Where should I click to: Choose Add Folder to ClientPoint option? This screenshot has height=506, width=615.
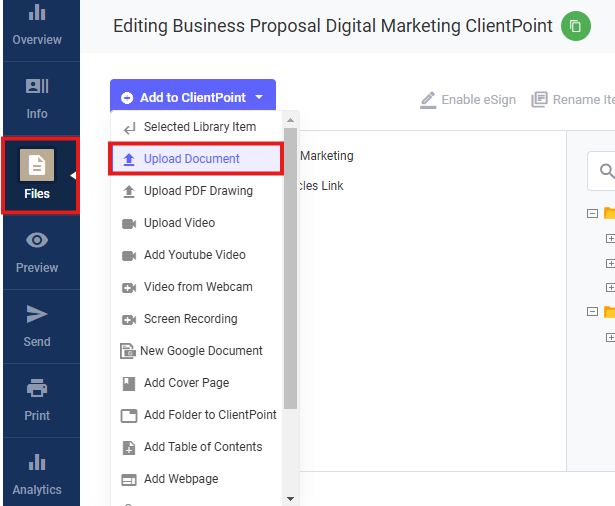197,415
